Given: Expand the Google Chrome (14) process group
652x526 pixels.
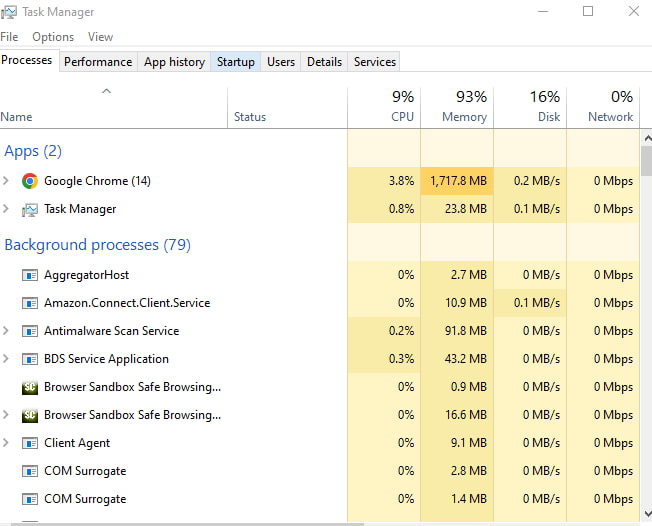Looking at the screenshot, I should tap(6, 180).
